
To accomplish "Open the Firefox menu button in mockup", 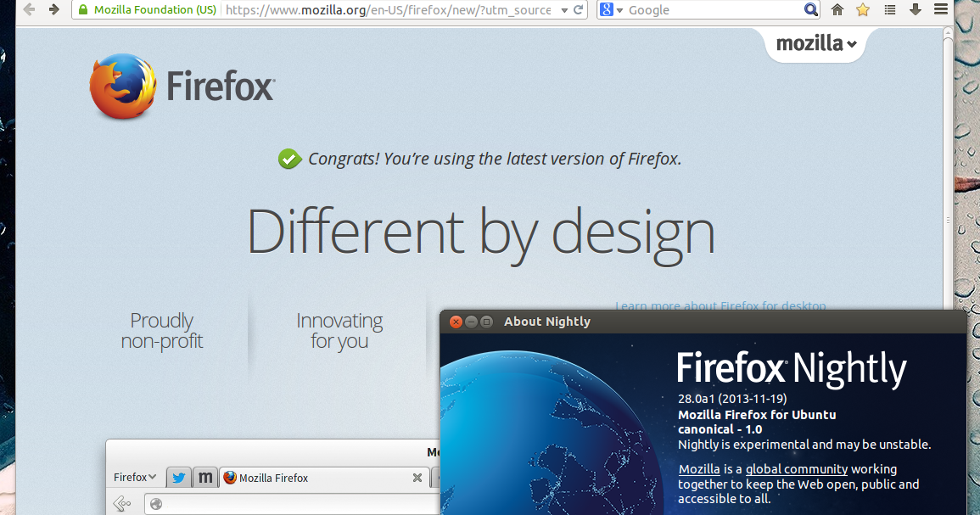I will 135,477.
